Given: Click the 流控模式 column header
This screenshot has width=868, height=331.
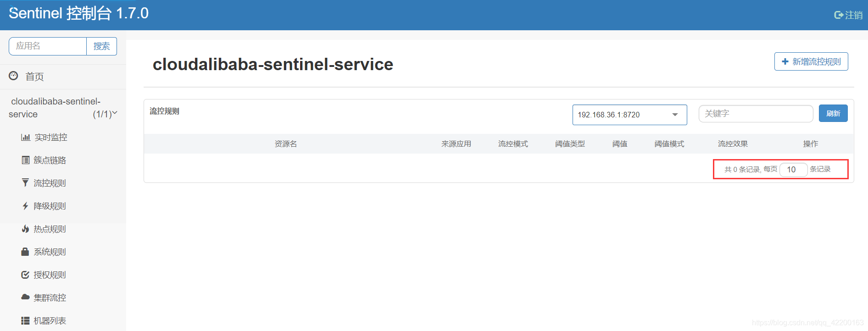Looking at the screenshot, I should [x=513, y=144].
